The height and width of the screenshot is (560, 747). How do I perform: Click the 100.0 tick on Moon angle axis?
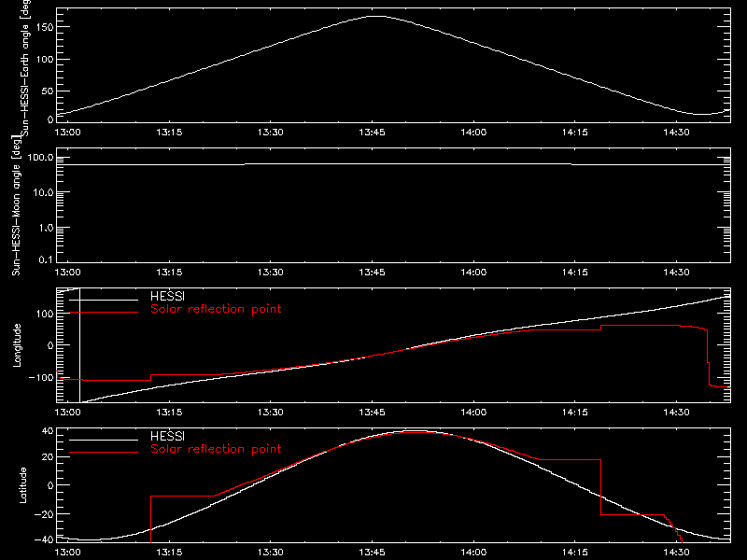(x=40, y=158)
